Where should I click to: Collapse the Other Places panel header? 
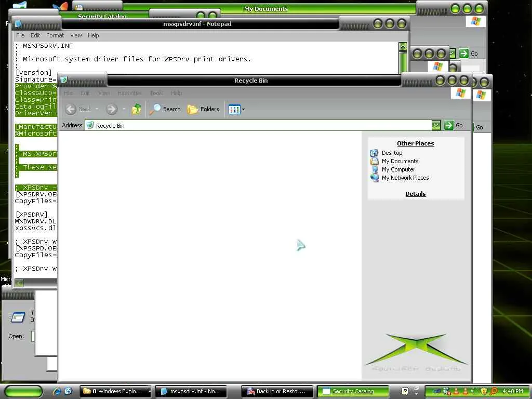[x=415, y=143]
